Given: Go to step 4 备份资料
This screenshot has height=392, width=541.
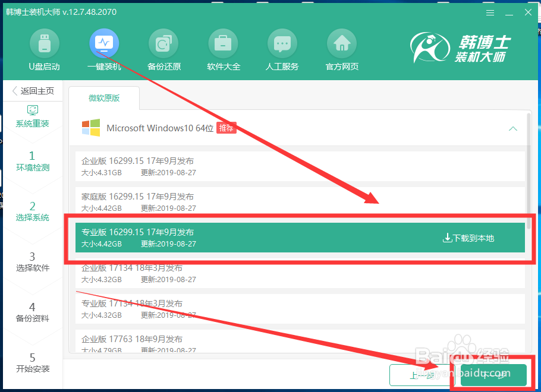Looking at the screenshot, I should pos(33,312).
